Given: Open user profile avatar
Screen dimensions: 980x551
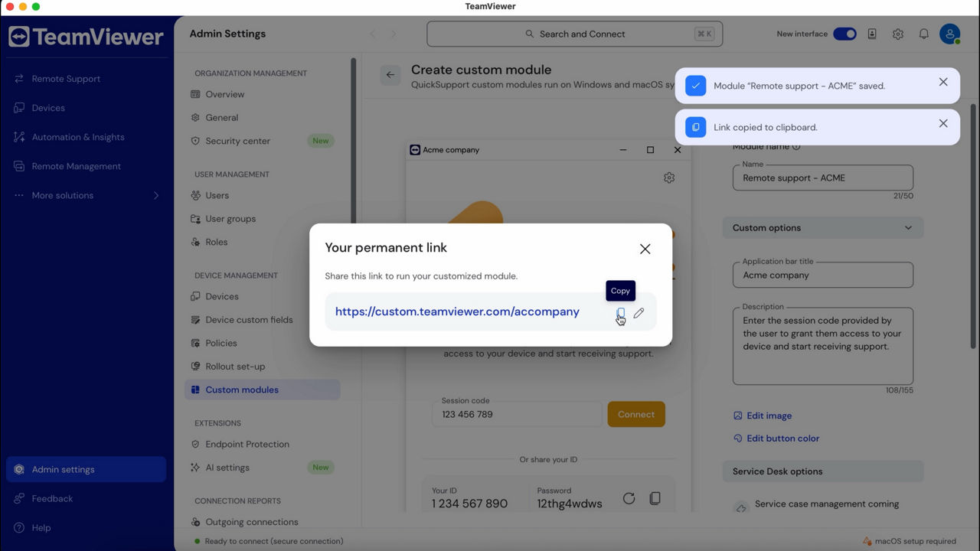Looking at the screenshot, I should point(950,34).
